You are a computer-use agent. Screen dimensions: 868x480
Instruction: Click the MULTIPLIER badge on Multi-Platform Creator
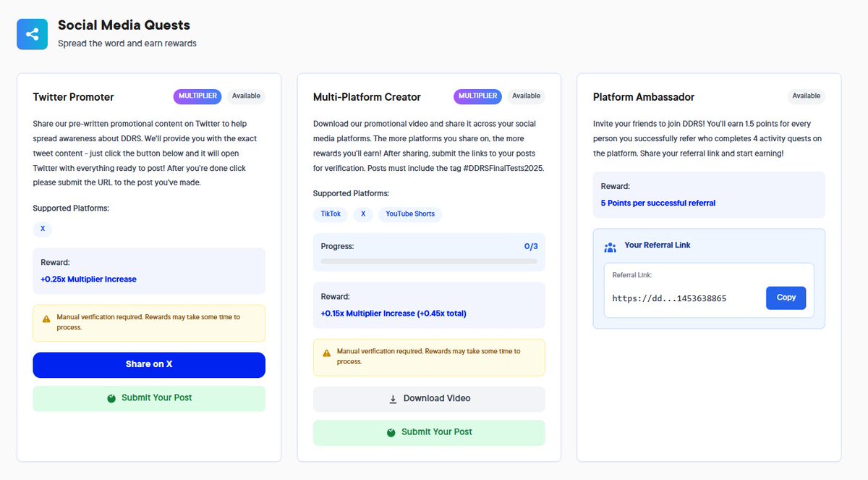[477, 96]
